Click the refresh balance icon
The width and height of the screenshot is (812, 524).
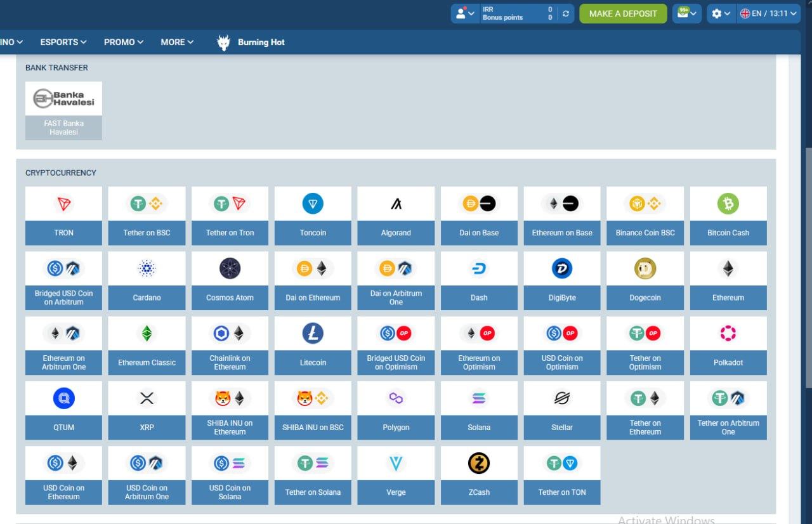point(566,13)
